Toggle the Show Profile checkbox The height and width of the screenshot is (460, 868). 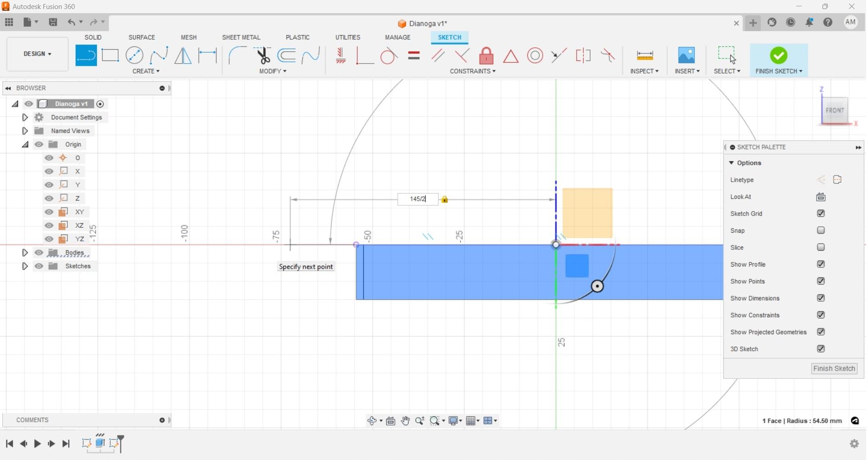[x=821, y=264]
